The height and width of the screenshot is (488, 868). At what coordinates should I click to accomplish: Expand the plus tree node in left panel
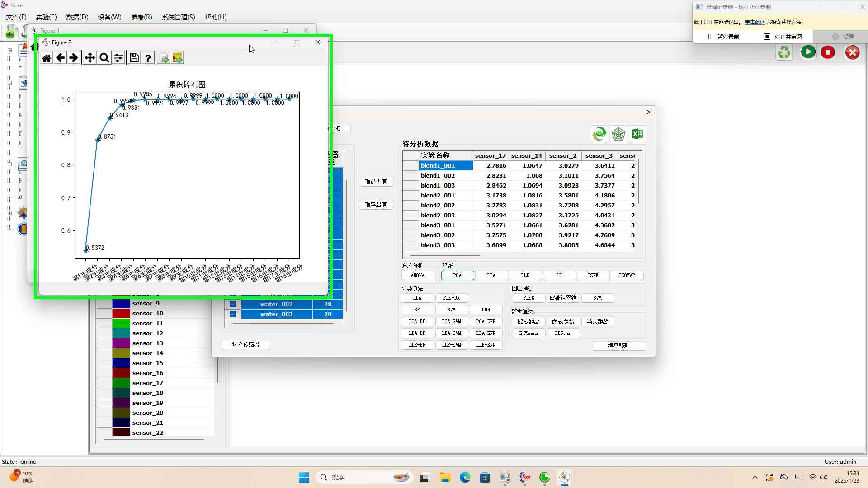pos(19,197)
